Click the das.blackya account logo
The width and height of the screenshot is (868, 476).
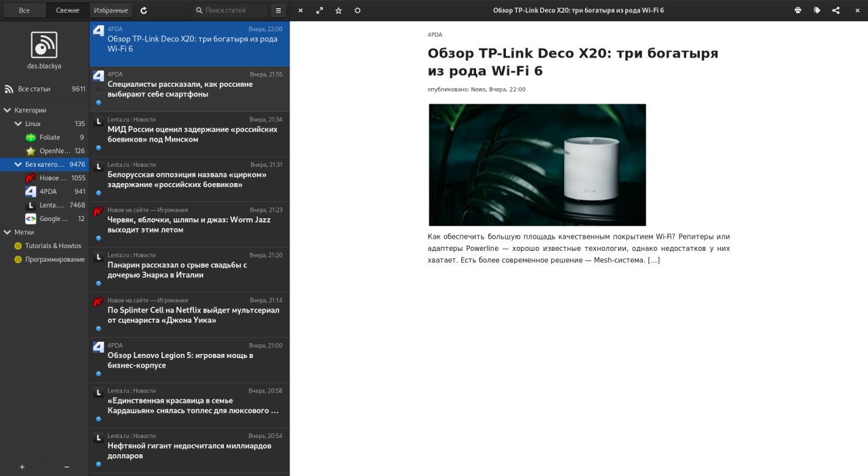44,45
